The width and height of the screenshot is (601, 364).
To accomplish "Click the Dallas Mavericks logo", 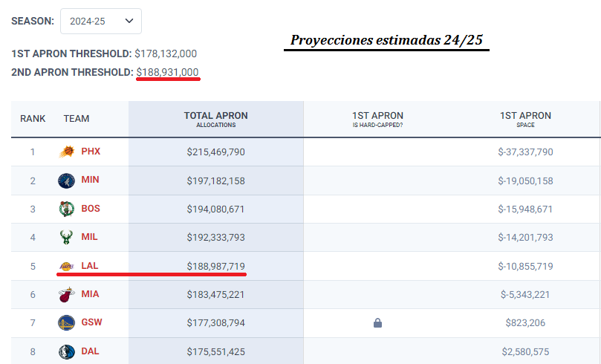I will tap(66, 351).
